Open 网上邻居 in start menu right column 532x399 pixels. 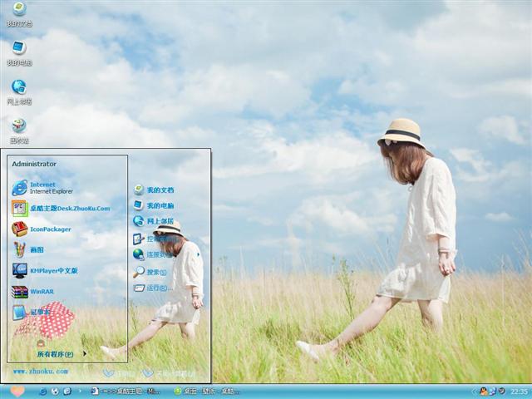coord(154,221)
